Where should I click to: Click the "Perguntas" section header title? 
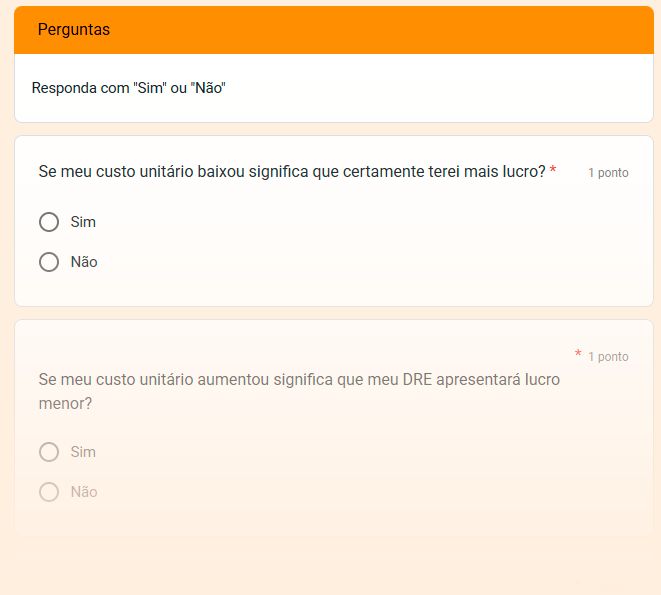point(74,30)
